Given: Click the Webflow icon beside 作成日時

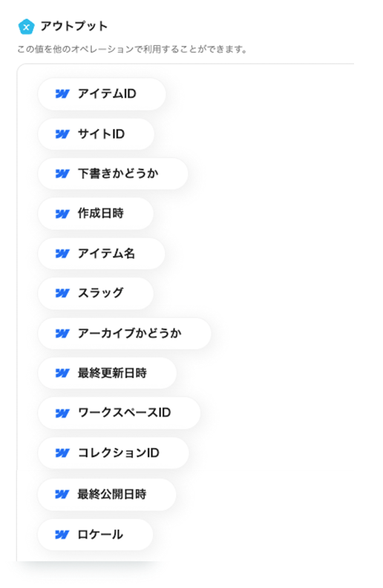Looking at the screenshot, I should click(x=62, y=214).
